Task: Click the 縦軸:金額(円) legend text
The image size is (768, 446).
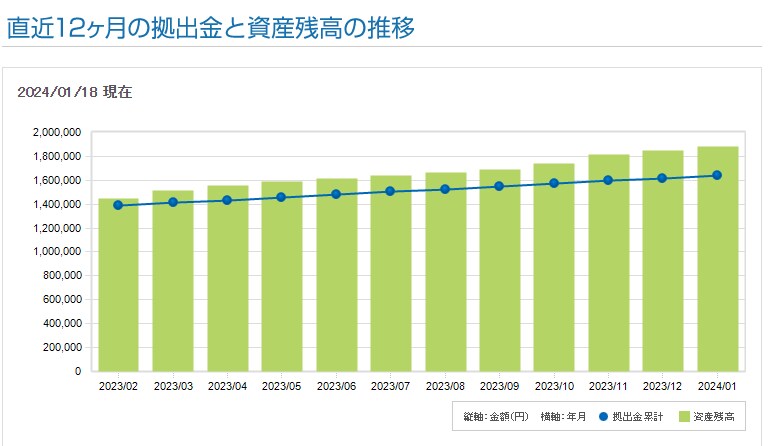Action: 496,417
